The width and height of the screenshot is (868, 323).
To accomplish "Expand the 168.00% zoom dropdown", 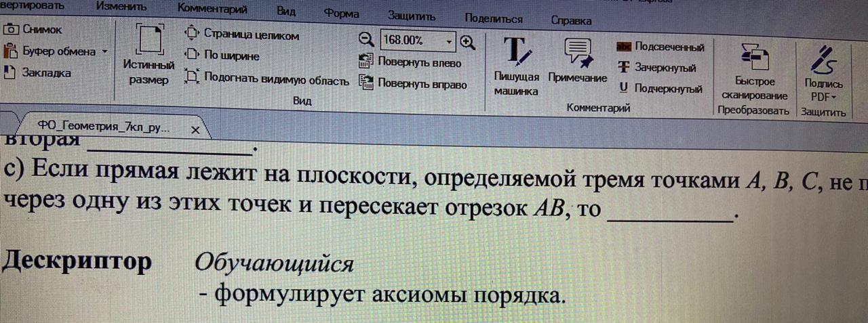I will coord(449,42).
